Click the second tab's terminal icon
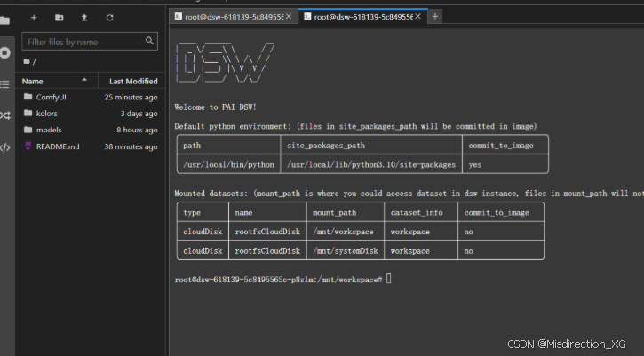 pyautogui.click(x=307, y=16)
